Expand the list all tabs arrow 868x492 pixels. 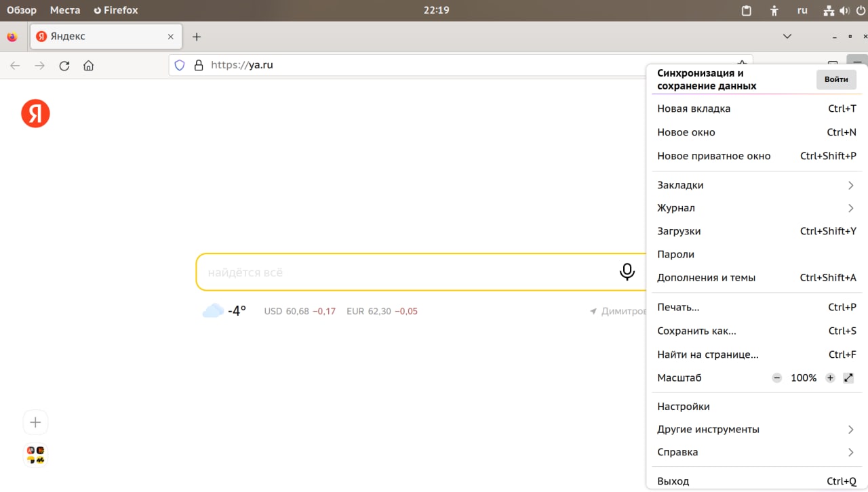[787, 36]
